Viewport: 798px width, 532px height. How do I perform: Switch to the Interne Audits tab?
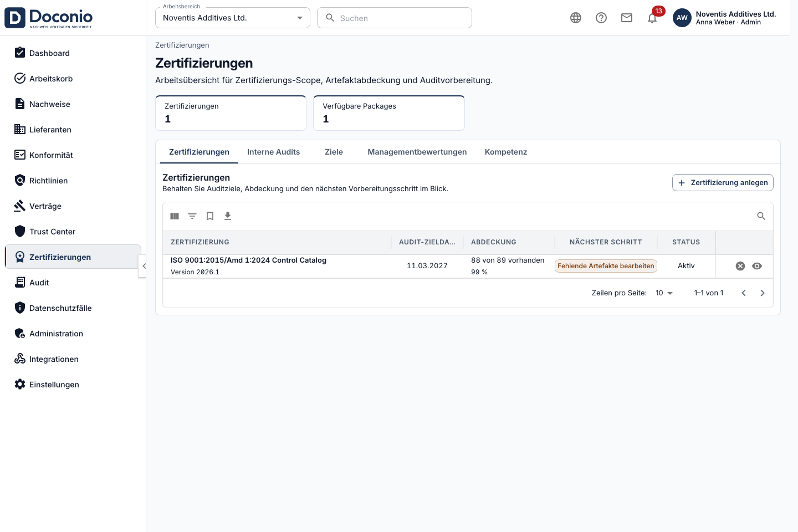point(274,152)
